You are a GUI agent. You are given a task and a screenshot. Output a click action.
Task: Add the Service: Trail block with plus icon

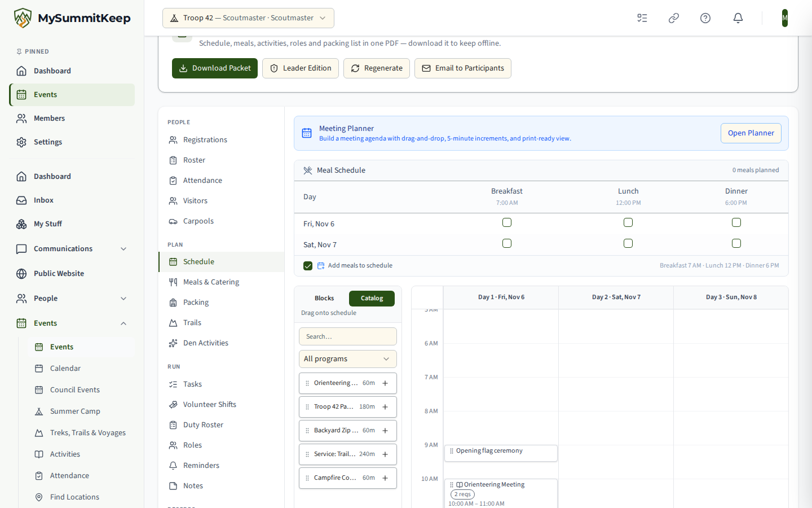click(385, 454)
